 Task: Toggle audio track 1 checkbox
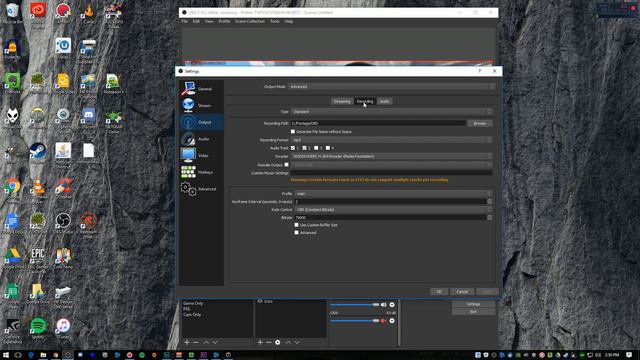293,148
